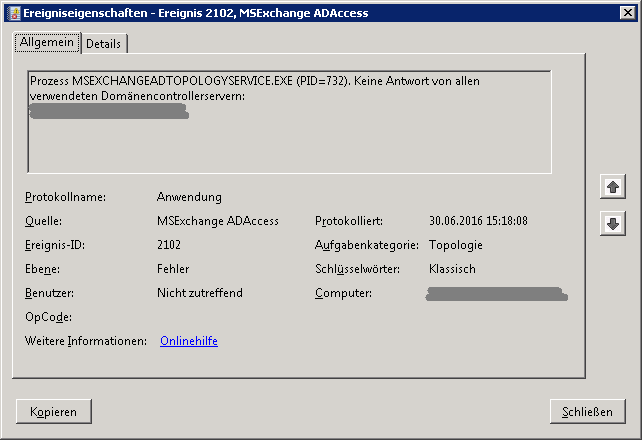Click the Kopieren button
This screenshot has height=440, width=642.
coord(54,411)
